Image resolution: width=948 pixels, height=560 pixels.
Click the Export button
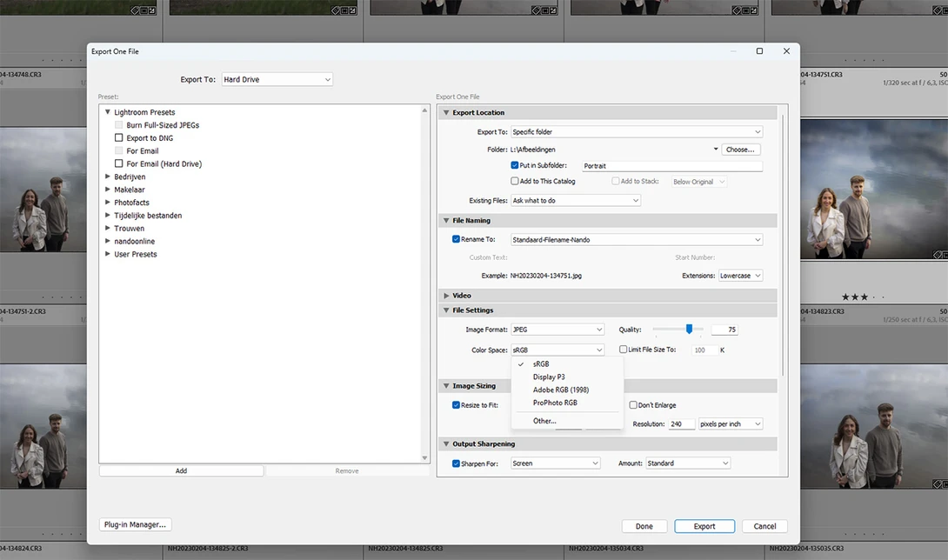704,526
